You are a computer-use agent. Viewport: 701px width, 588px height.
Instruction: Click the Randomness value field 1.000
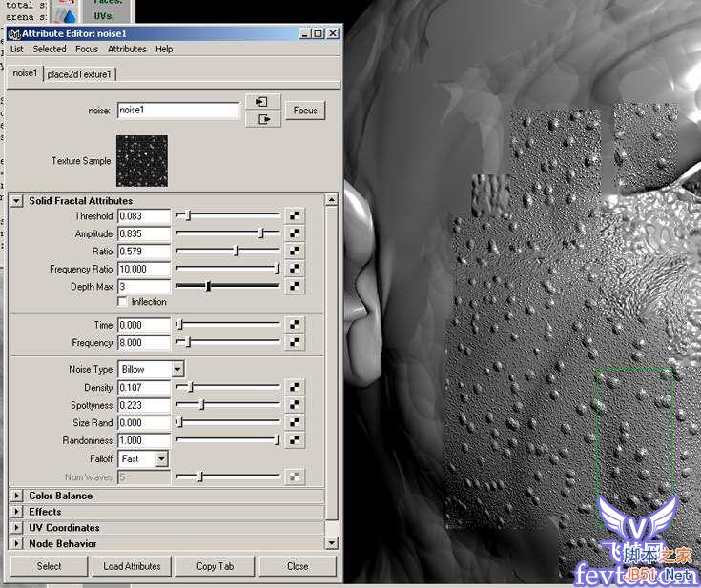click(x=144, y=440)
